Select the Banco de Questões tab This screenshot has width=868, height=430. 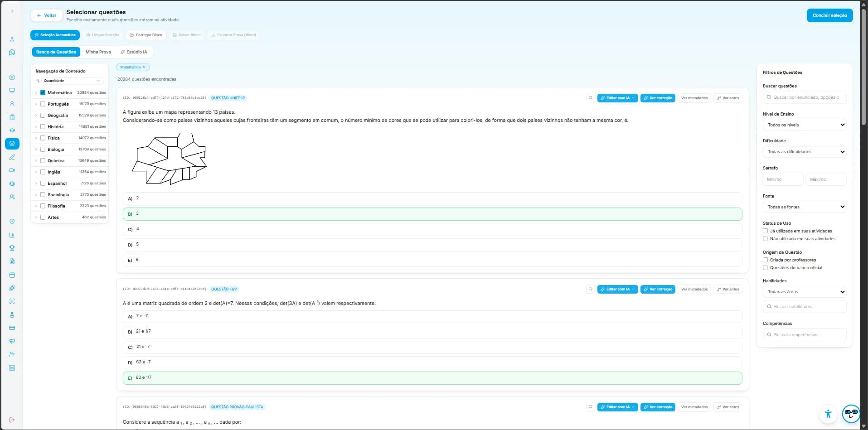coord(56,52)
